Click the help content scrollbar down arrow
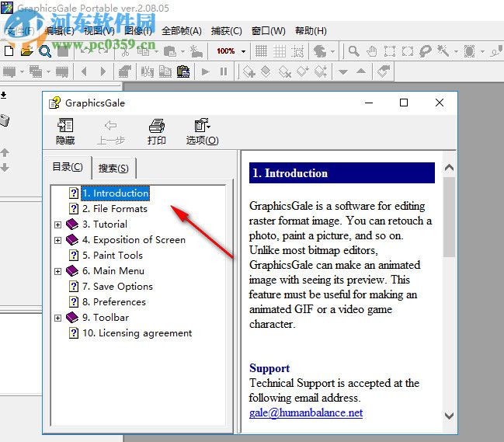 449,416
